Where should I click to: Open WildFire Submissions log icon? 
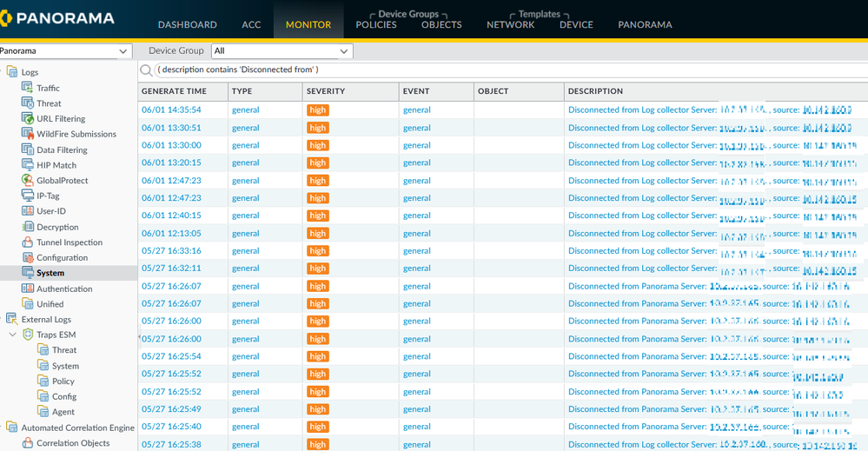click(x=28, y=134)
